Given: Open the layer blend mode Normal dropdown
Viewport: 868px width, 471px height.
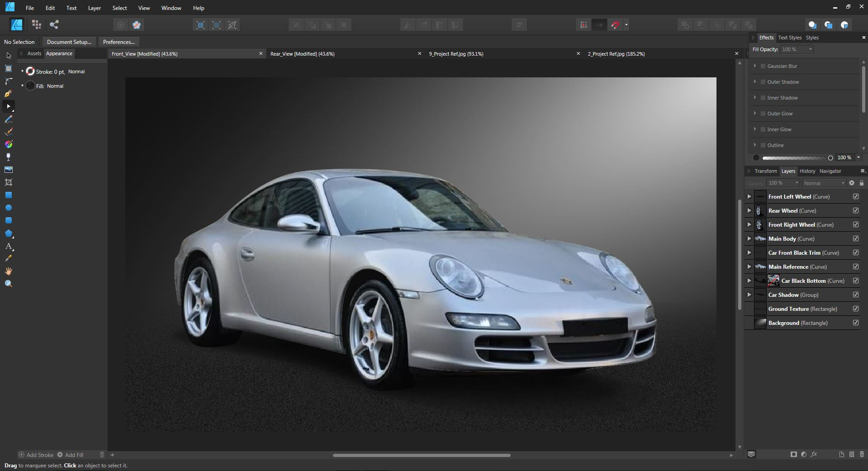Looking at the screenshot, I should pyautogui.click(x=824, y=183).
